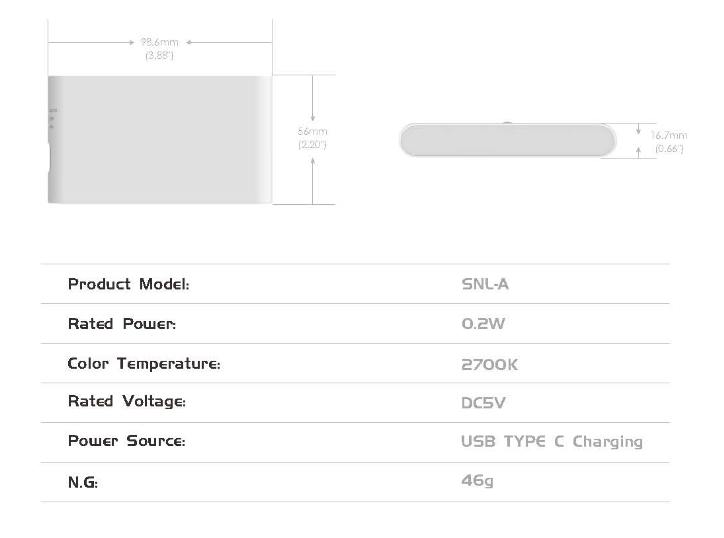Click the 0.2W power value
The image size is (724, 538).
coord(483,324)
